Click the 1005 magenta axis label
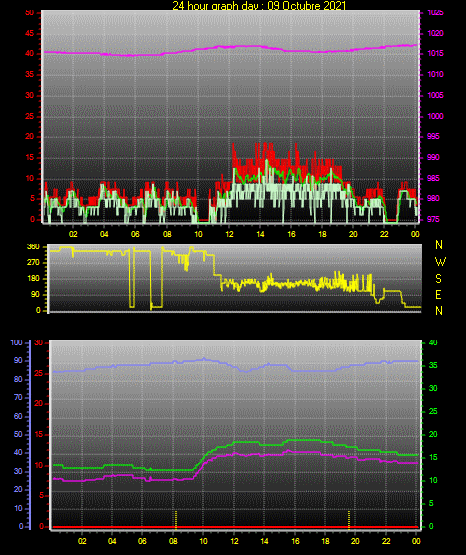 click(x=435, y=95)
